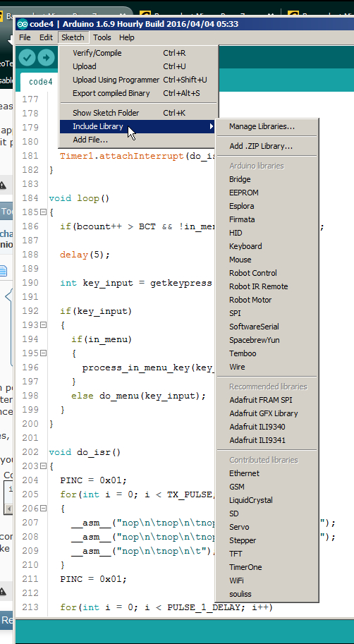
Task: Collapse code fold at line 185
Action: 43,212
